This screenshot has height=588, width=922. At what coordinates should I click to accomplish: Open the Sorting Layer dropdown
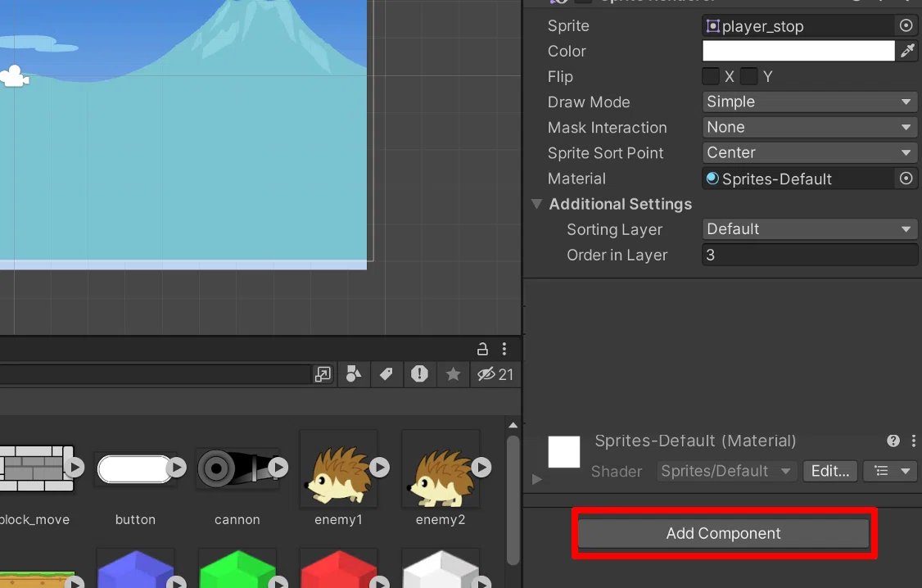pyautogui.click(x=809, y=229)
